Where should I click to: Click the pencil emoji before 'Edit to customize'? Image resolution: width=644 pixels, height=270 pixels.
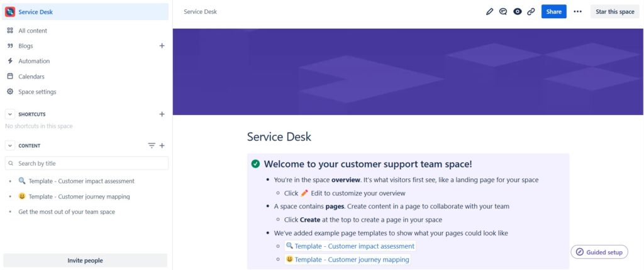coord(304,193)
